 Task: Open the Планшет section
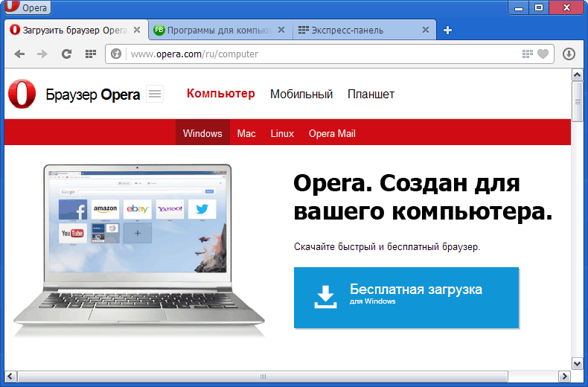click(371, 94)
